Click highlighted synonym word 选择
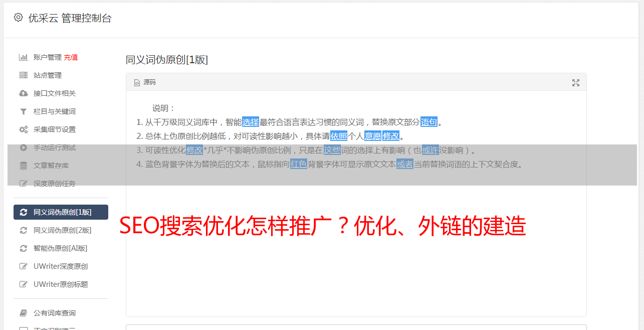Image resolution: width=644 pixels, height=330 pixels. (x=251, y=122)
